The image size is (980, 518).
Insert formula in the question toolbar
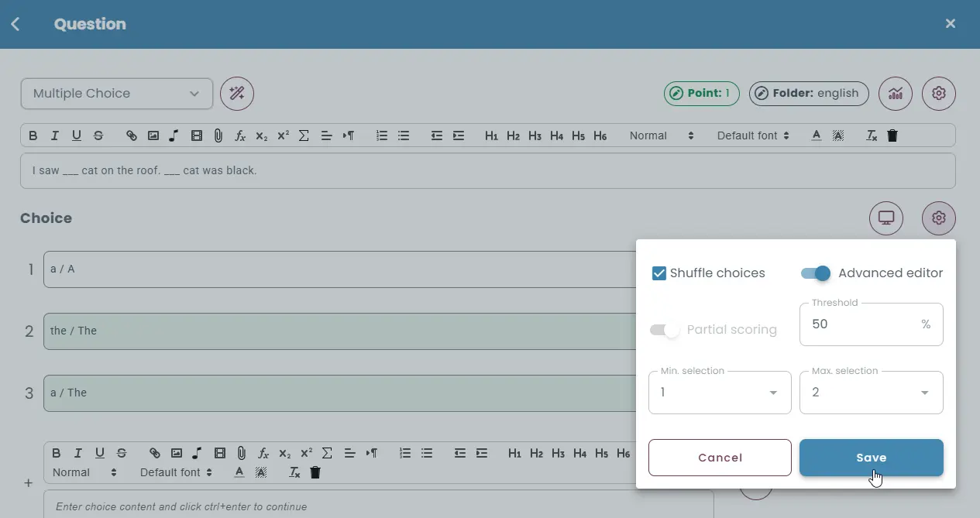(x=240, y=136)
